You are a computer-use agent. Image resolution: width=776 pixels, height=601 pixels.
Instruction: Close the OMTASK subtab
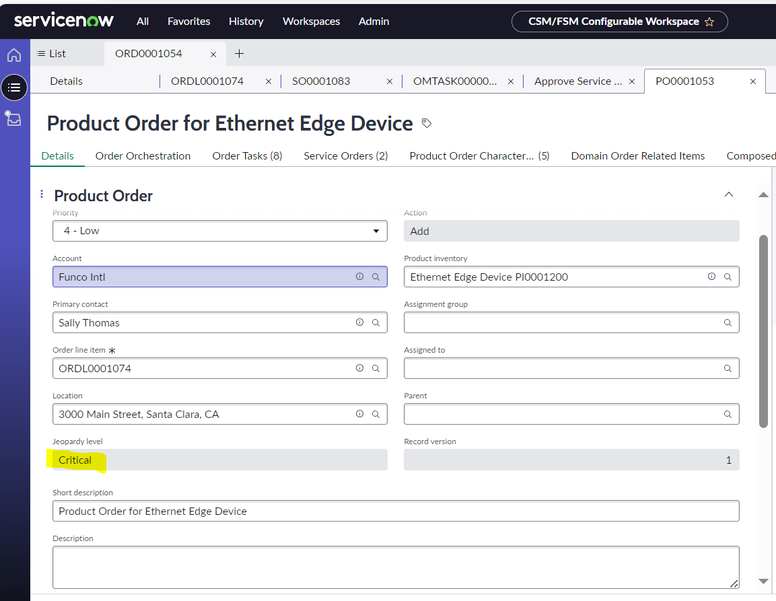[511, 82]
